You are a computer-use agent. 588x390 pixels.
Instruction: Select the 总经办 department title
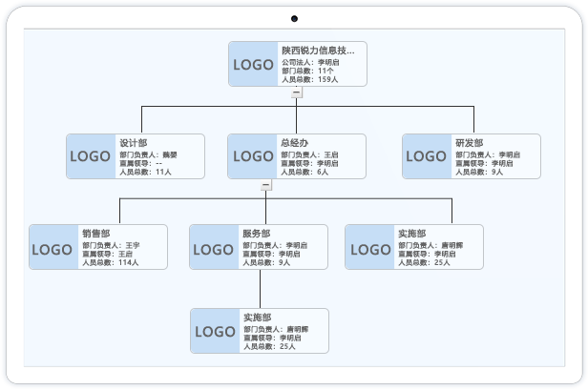294,143
